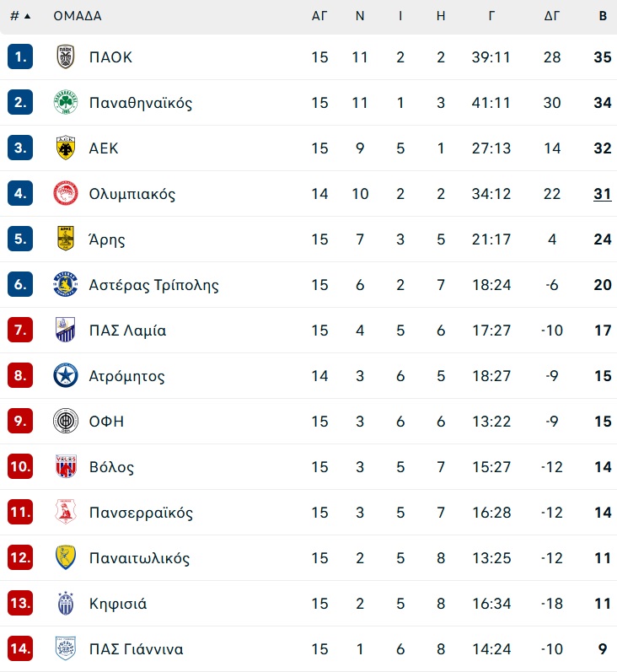The image size is (617, 672).
Task: Click the ΟΦΗ circular black logo
Action: 66,421
